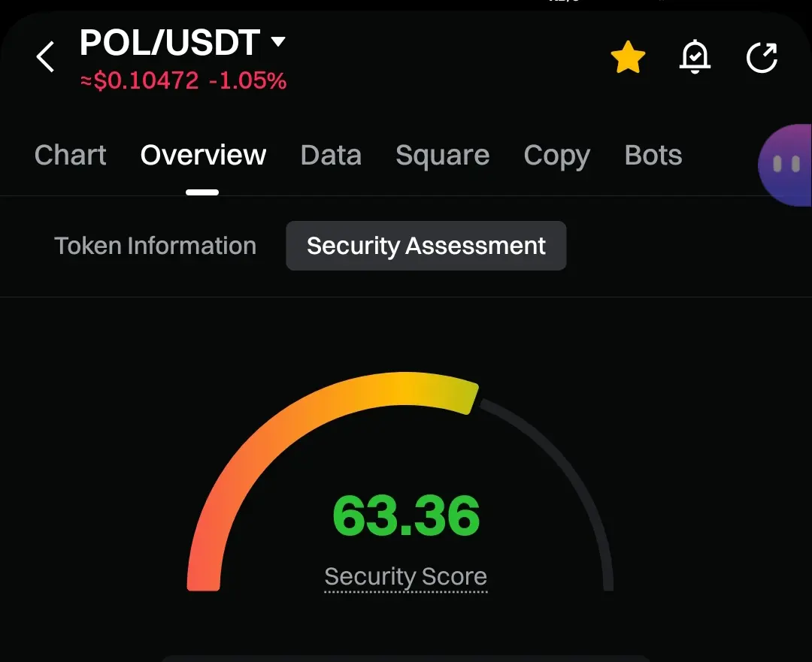Switch to the Copy tab

click(556, 156)
